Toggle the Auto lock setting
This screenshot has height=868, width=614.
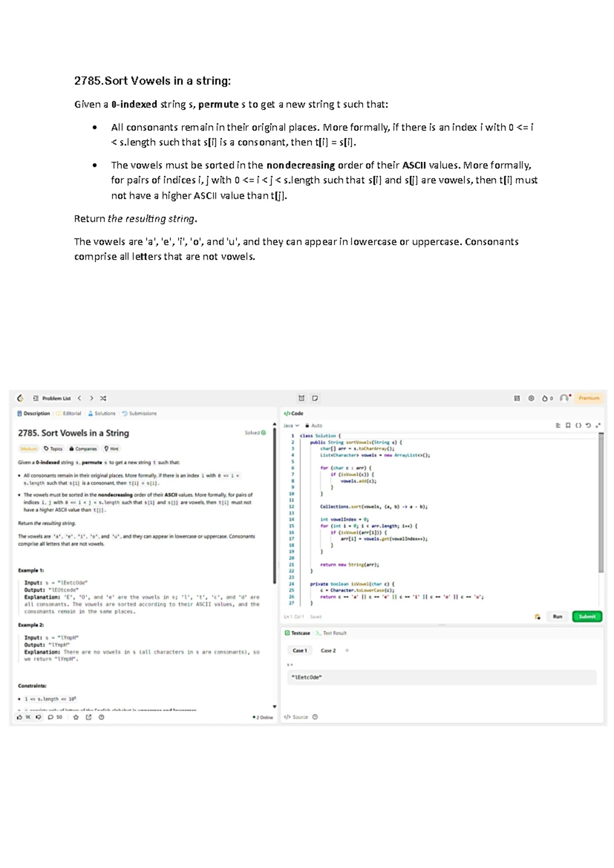[314, 426]
